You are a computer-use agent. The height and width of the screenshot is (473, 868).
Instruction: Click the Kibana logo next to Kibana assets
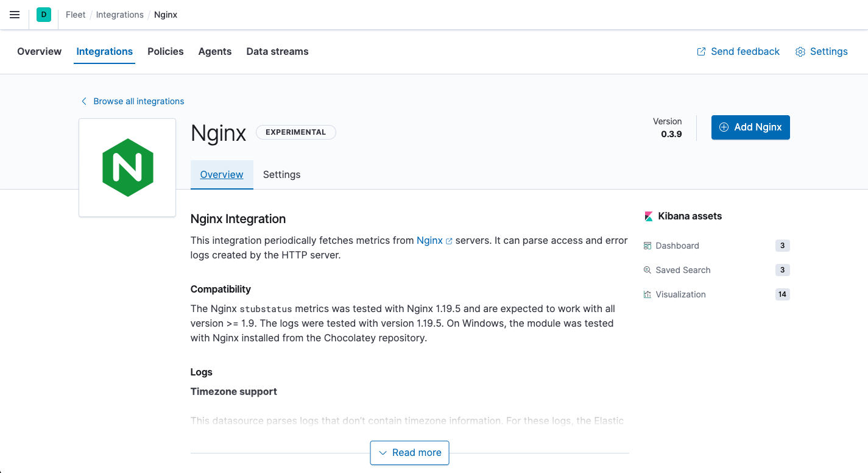pyautogui.click(x=648, y=216)
